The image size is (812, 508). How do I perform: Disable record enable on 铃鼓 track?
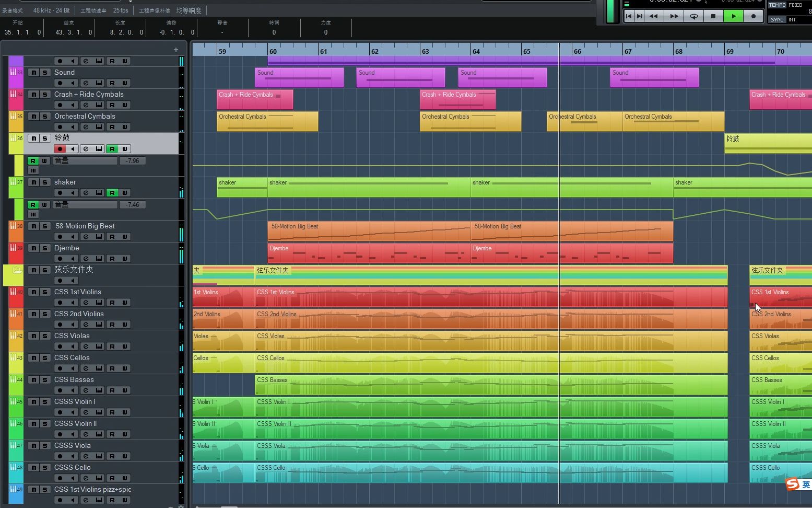tap(60, 149)
